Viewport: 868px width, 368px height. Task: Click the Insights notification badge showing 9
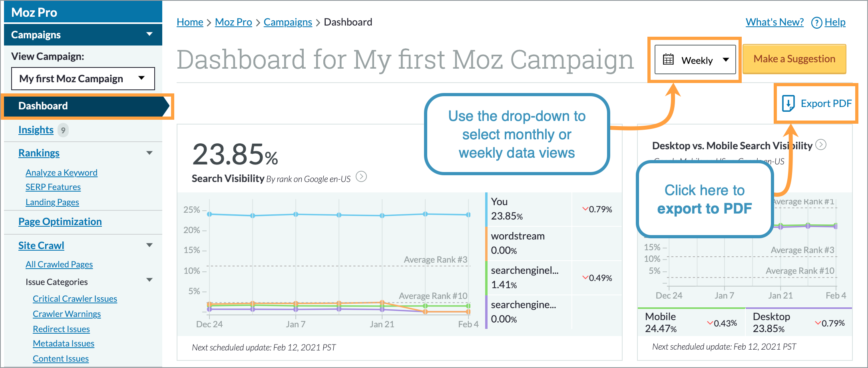(x=63, y=130)
